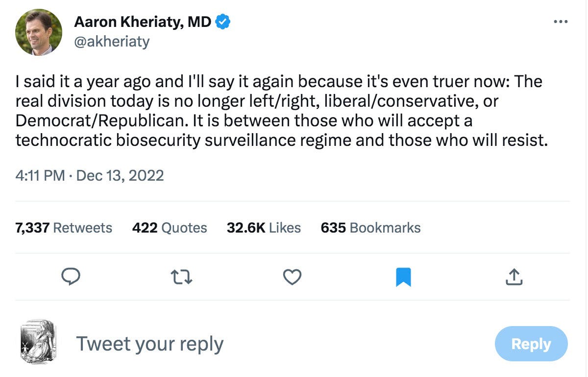588x377 pixels.
Task: Open the share tweet icon
Action: (514, 277)
